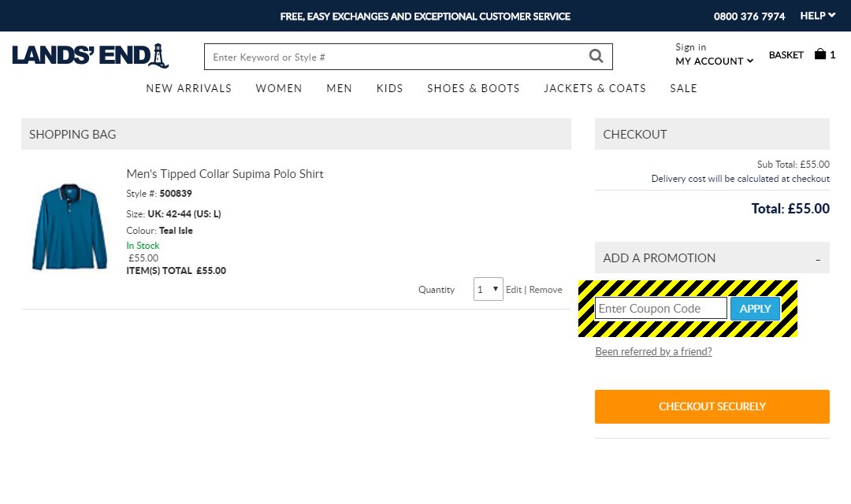
Task: Open the Quantity selector dropdown
Action: pyautogui.click(x=488, y=289)
